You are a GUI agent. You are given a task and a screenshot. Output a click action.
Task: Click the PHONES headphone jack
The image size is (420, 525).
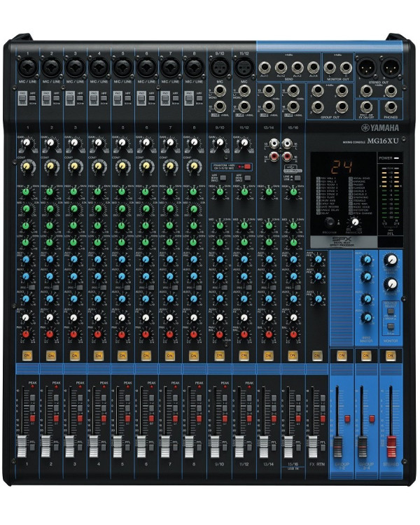pos(391,107)
